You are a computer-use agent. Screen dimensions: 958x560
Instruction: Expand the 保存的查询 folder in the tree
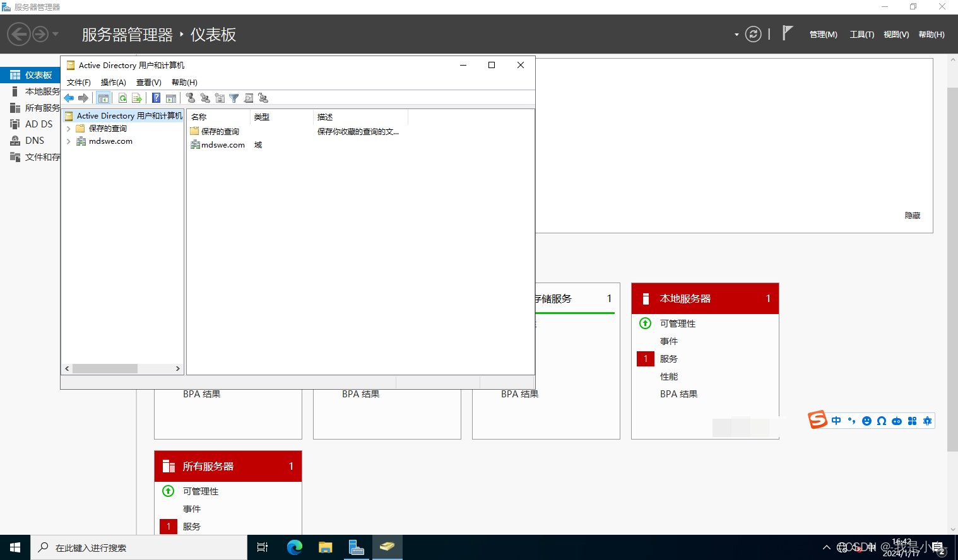[x=69, y=128]
